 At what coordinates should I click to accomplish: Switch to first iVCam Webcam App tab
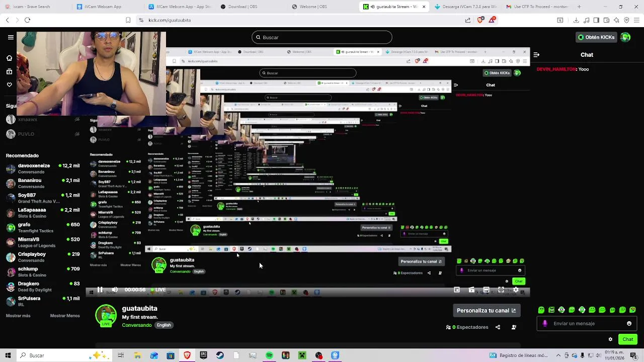pyautogui.click(x=107, y=7)
